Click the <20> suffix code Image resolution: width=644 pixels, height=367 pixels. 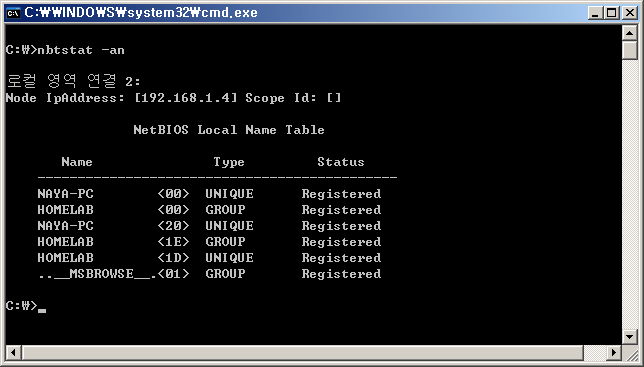point(173,226)
